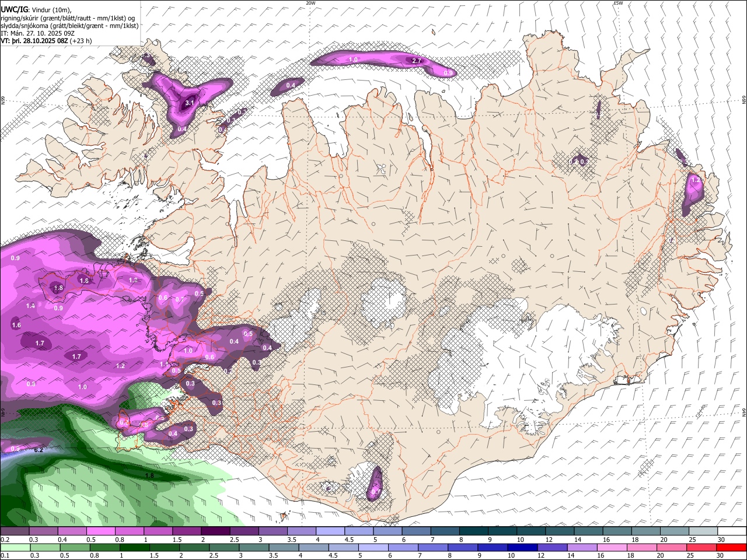Click the bright red swatch ending the rain legend
Viewport: 747px width, 560px height.
[x=731, y=547]
